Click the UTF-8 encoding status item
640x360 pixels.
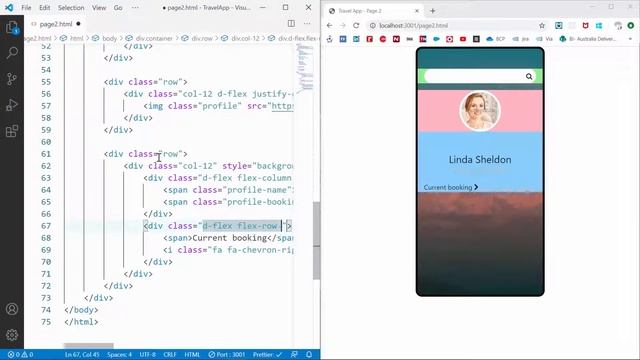[x=147, y=354]
